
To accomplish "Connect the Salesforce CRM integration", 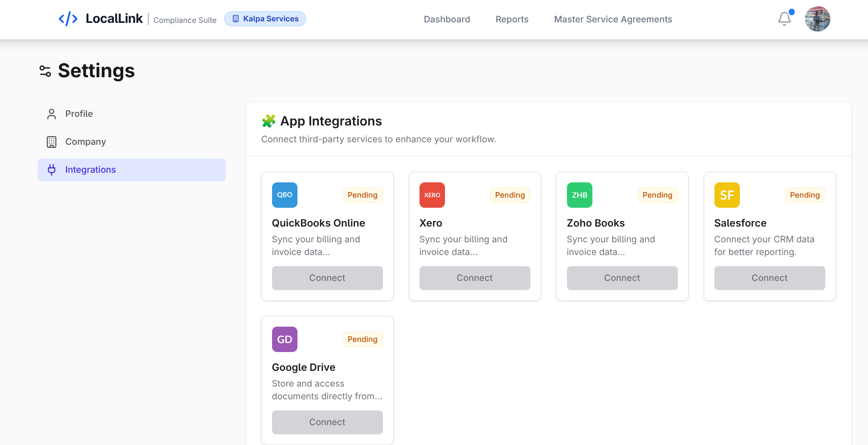I will click(x=769, y=278).
